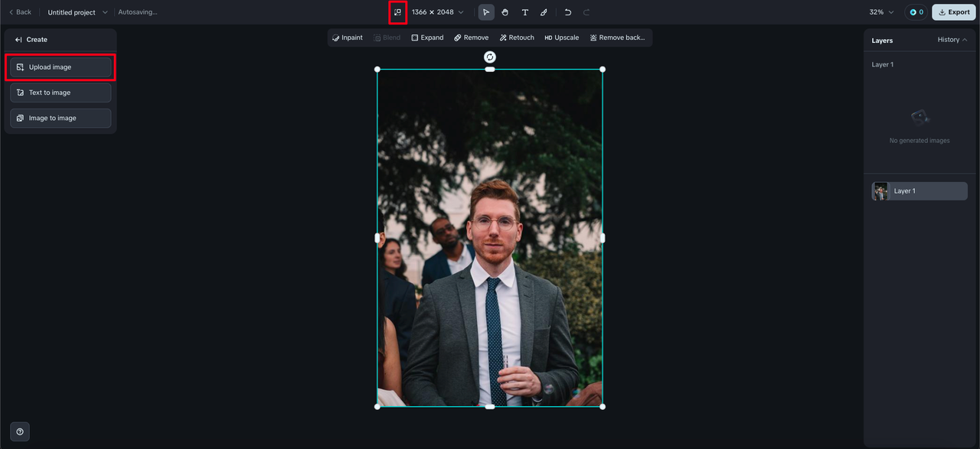Select the hand pan tool

[x=505, y=12]
